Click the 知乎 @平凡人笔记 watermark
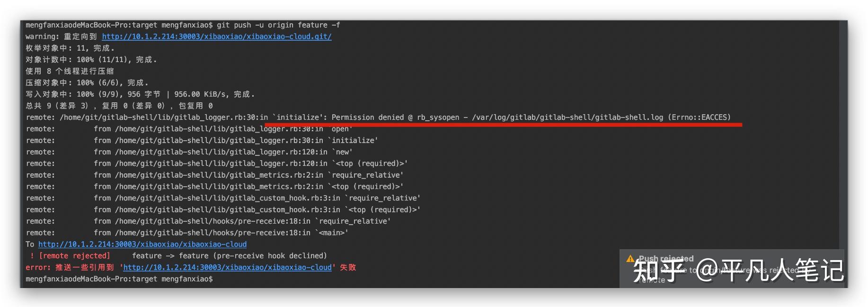This screenshot has width=868, height=307. (x=738, y=271)
